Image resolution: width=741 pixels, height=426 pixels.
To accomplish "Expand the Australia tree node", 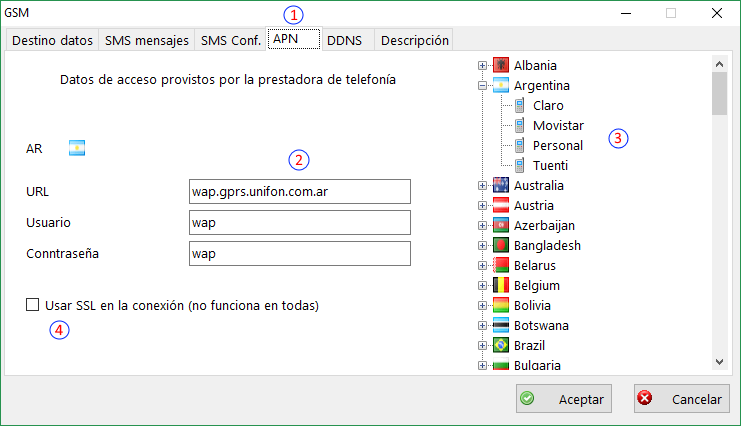I will pos(483,186).
